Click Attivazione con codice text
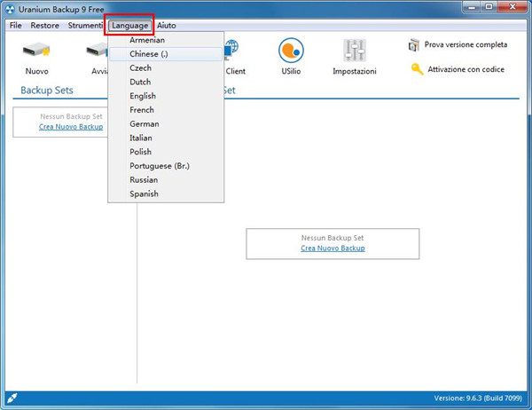 (x=465, y=69)
